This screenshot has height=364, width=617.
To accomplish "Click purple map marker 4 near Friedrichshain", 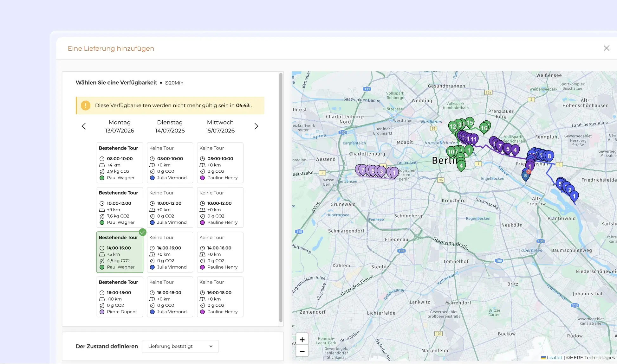I will [515, 150].
